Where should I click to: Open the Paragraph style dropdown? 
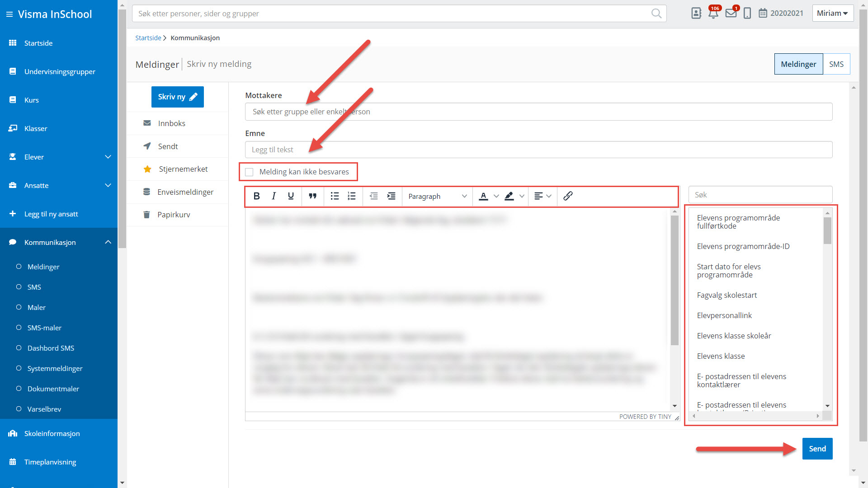(x=437, y=196)
